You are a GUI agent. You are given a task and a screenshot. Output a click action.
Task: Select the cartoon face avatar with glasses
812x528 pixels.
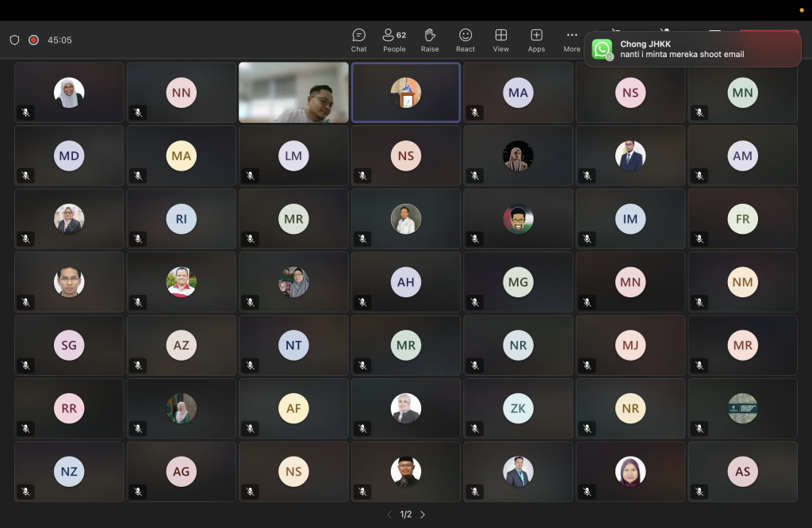pos(518,219)
